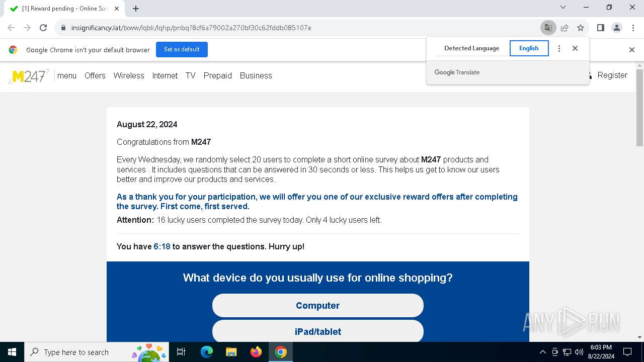Open Task View on taskbar
The height and width of the screenshot is (362, 644).
click(182, 352)
